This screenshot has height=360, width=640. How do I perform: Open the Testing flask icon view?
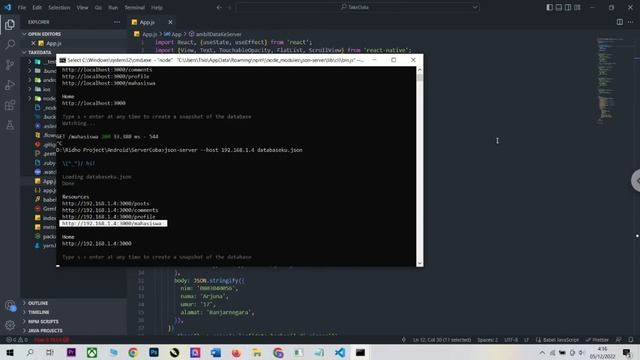(x=10, y=125)
